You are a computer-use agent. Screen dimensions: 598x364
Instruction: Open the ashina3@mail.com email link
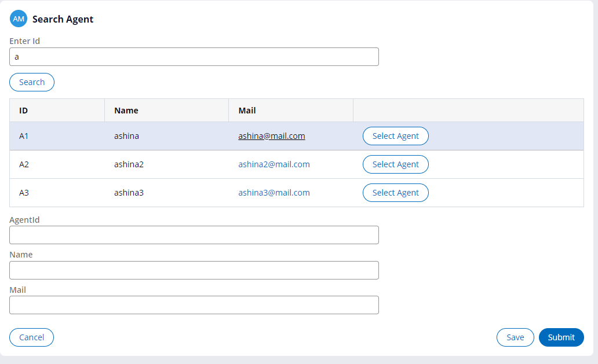pos(274,192)
